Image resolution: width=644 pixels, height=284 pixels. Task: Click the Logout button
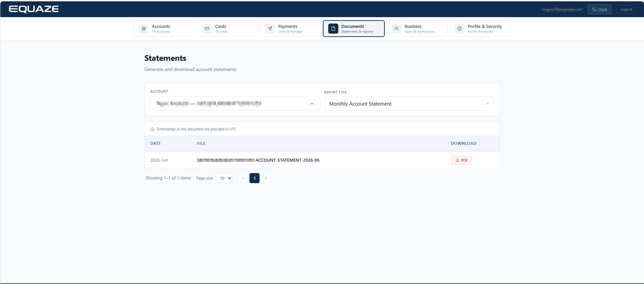click(626, 9)
